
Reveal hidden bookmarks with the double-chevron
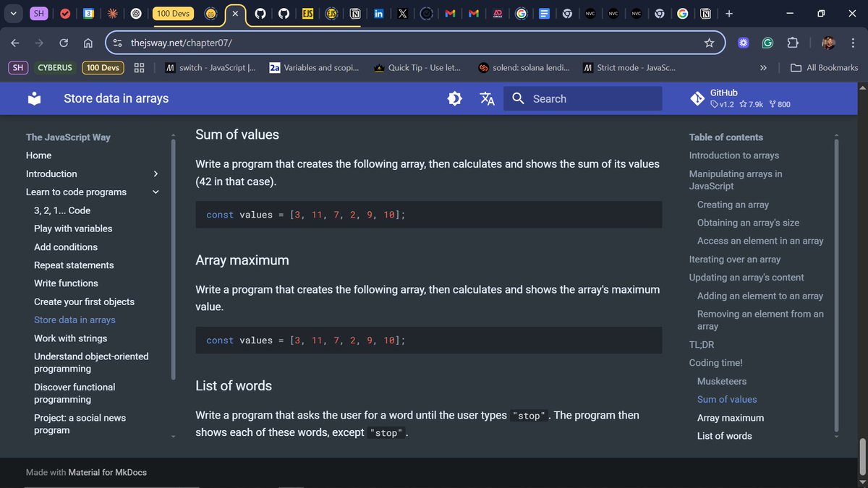click(762, 67)
